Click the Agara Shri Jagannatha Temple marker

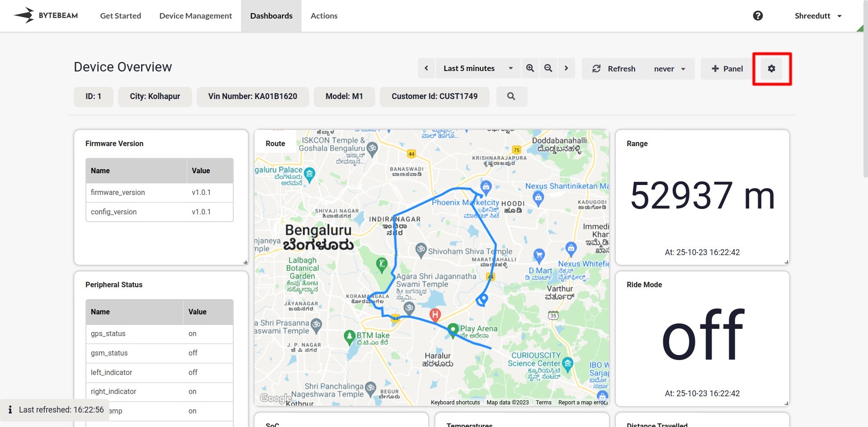pos(409,308)
